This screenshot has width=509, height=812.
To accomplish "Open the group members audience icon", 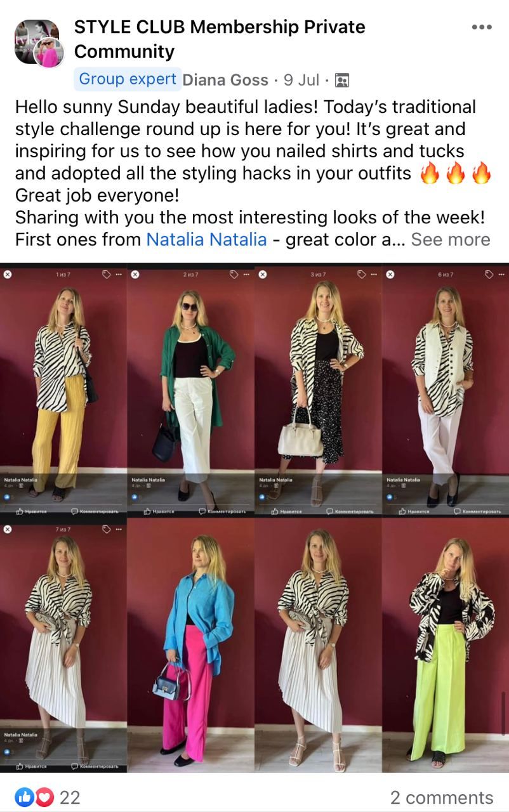I will 341,80.
